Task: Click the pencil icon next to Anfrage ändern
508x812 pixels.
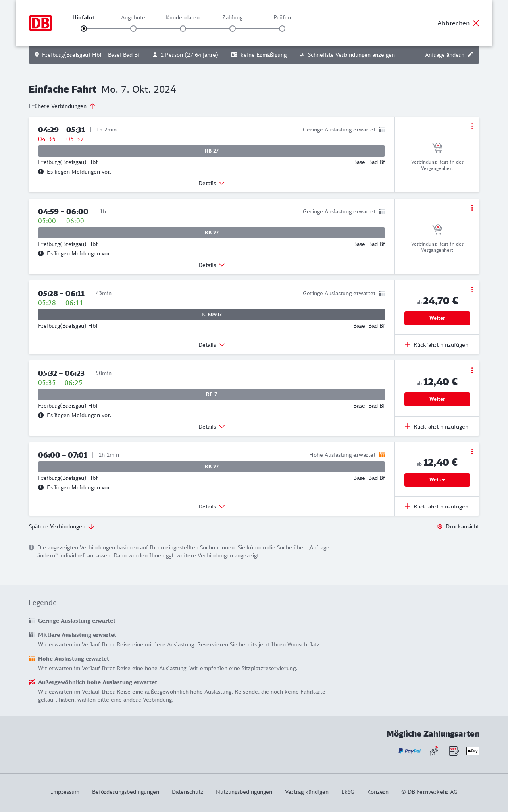Action: coord(470,55)
